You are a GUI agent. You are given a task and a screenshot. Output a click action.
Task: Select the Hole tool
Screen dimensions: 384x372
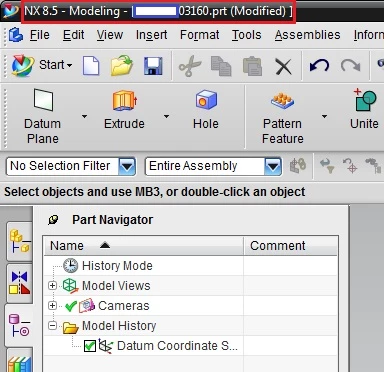point(206,110)
